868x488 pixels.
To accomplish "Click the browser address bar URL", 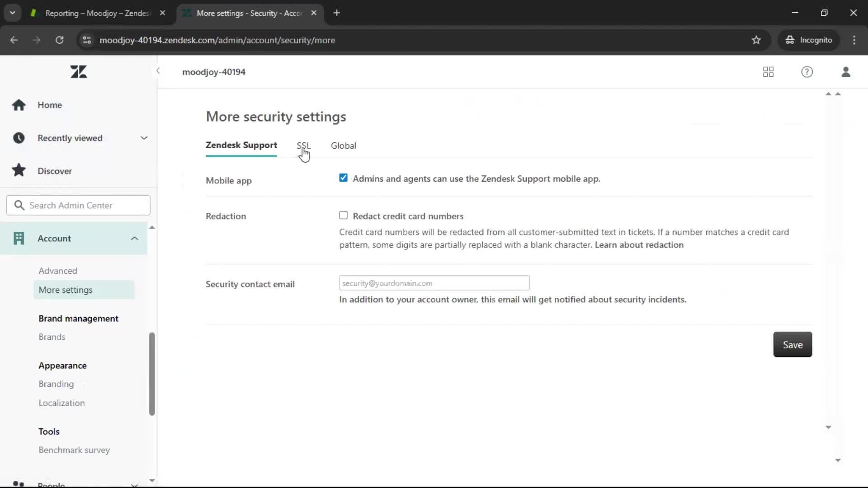I will coord(217,40).
